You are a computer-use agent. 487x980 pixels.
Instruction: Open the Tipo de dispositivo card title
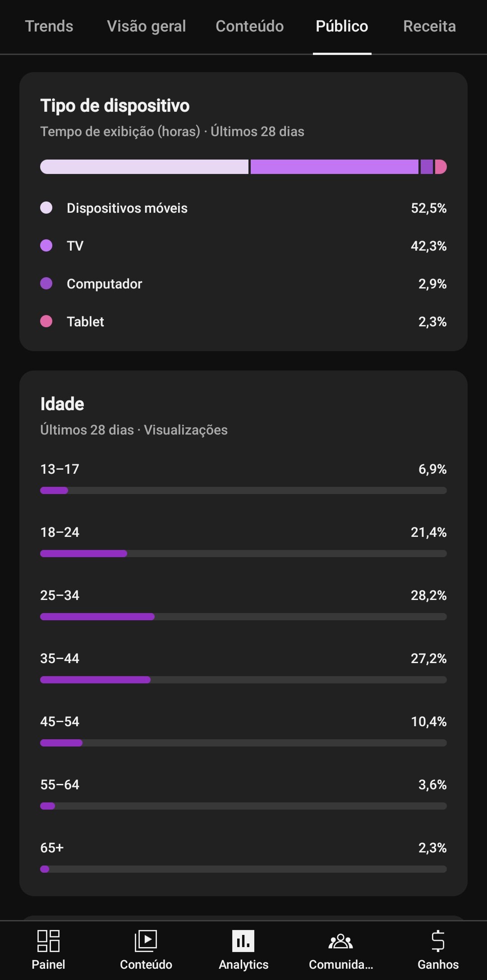point(115,105)
